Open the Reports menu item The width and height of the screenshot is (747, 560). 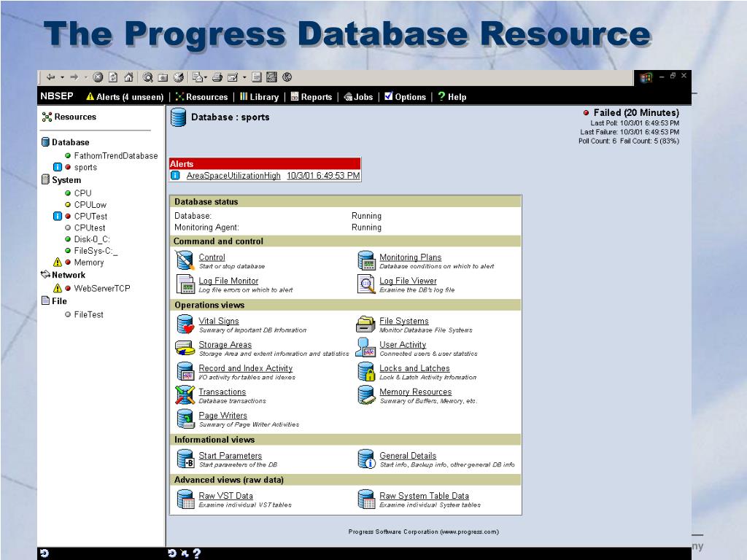[x=311, y=97]
